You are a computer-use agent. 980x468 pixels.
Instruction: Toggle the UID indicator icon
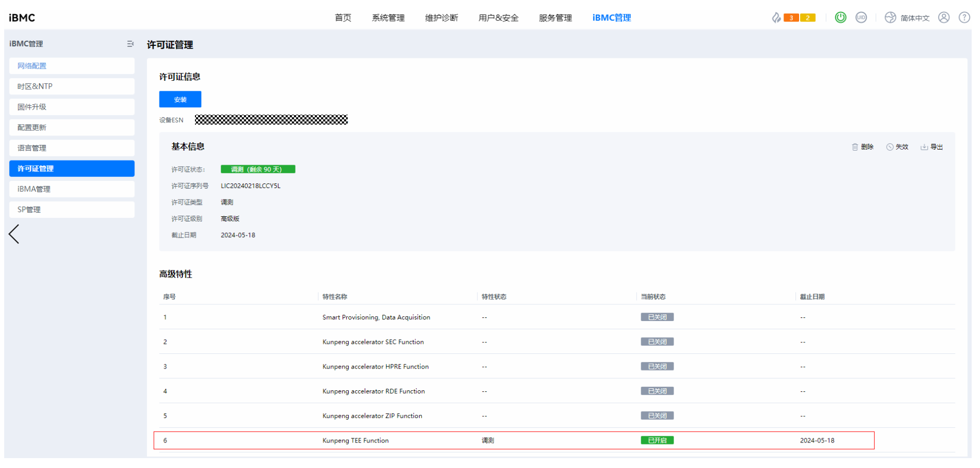point(861,17)
